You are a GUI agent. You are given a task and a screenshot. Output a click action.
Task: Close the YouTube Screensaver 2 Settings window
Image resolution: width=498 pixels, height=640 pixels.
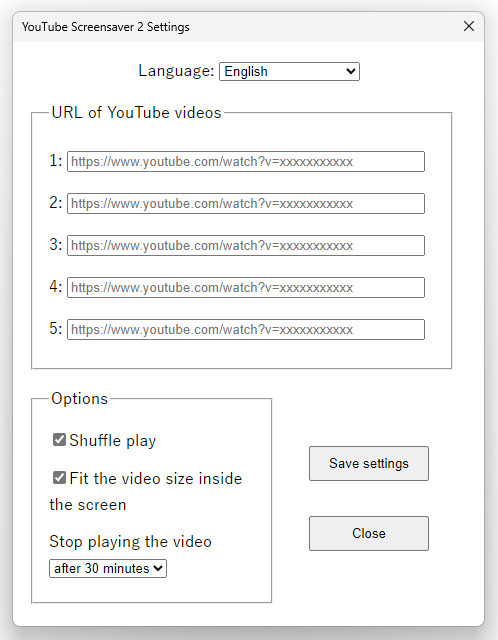pos(469,27)
